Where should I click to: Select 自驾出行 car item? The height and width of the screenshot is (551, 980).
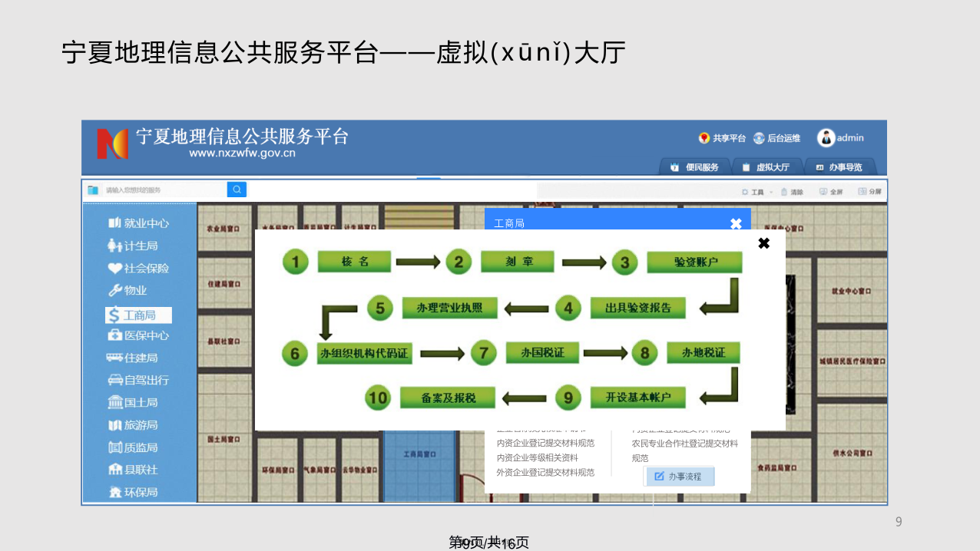coord(138,380)
